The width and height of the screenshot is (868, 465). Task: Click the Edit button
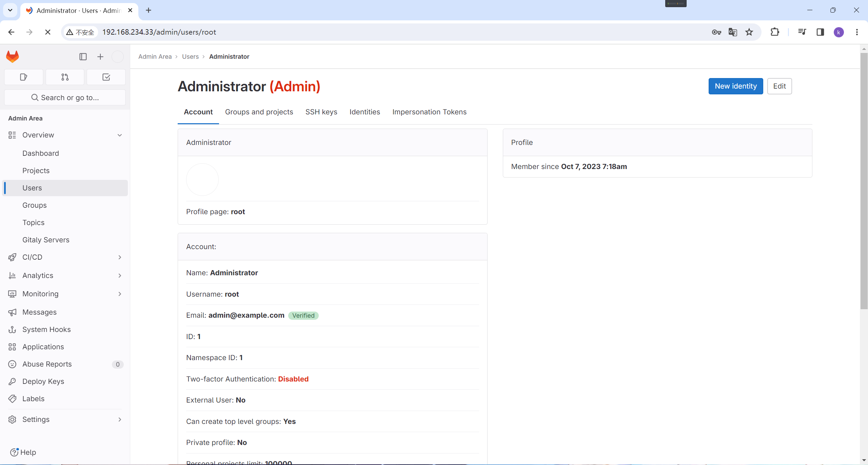tap(779, 86)
